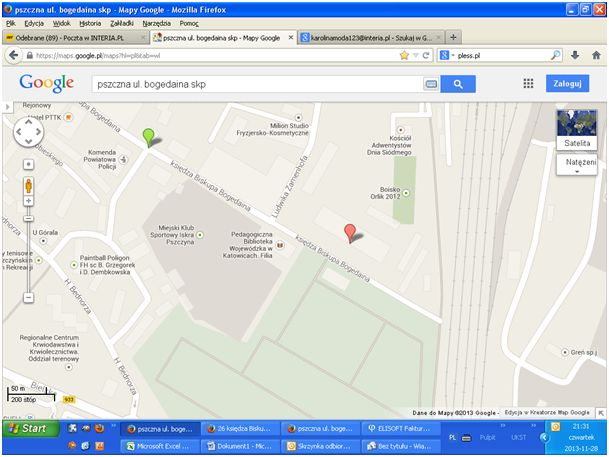Open Microsoft Excel taskbar window

tap(160, 446)
